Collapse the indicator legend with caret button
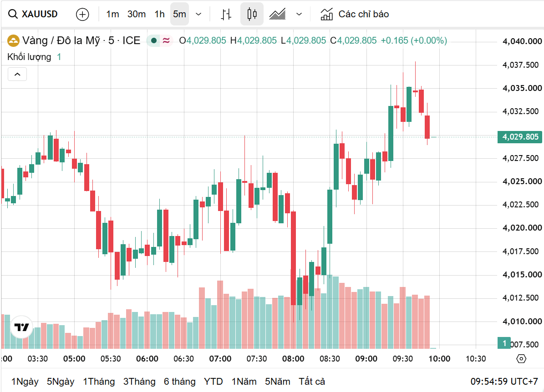The image size is (544, 392). coord(17,74)
